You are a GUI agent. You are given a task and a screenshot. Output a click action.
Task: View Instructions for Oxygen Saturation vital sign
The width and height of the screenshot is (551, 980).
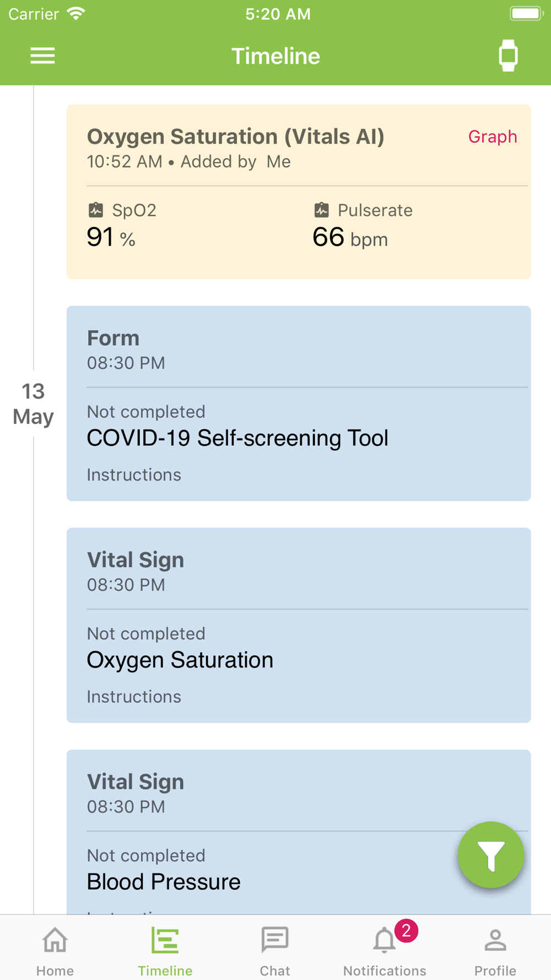click(134, 697)
